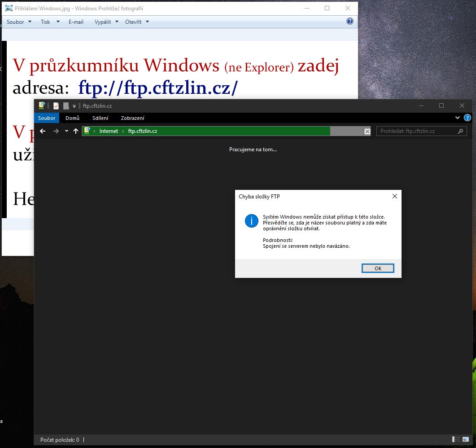The image size is (476, 448).
Task: Maximize the Photo Viewer window
Action: coord(327,8)
